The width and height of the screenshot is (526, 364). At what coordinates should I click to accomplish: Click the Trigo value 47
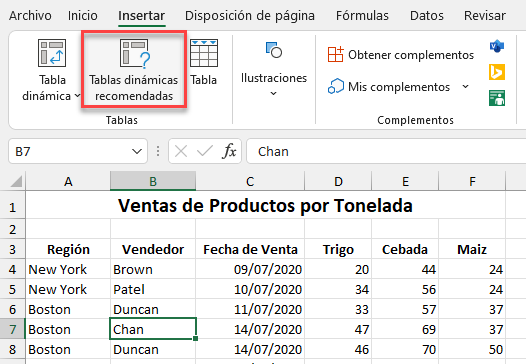pos(338,329)
